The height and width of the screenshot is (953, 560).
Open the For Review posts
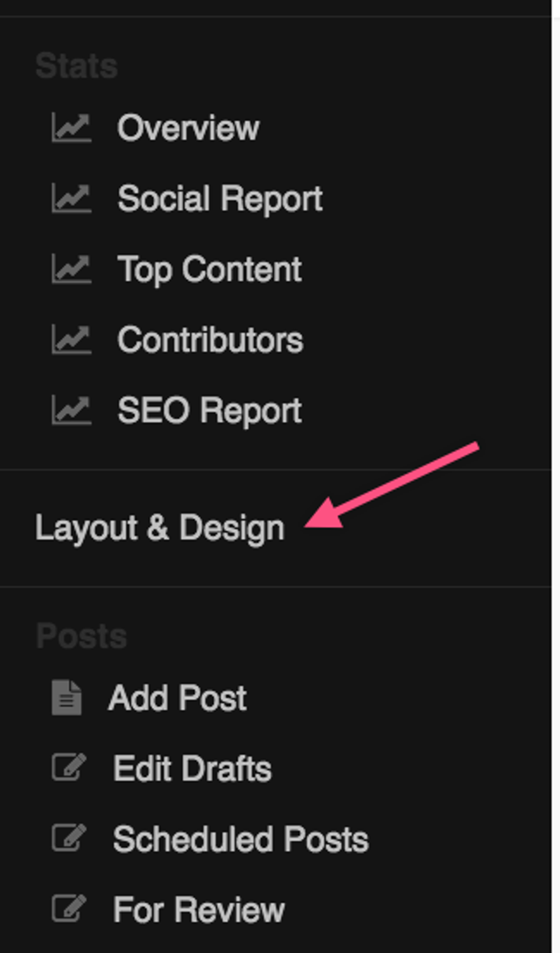tap(198, 909)
